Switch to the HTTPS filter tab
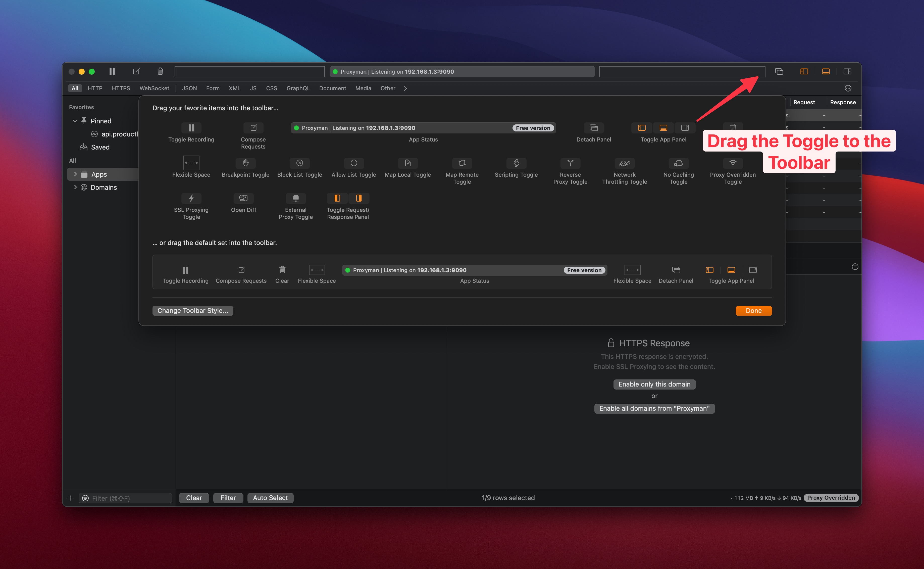Image resolution: width=924 pixels, height=569 pixels. point(121,88)
